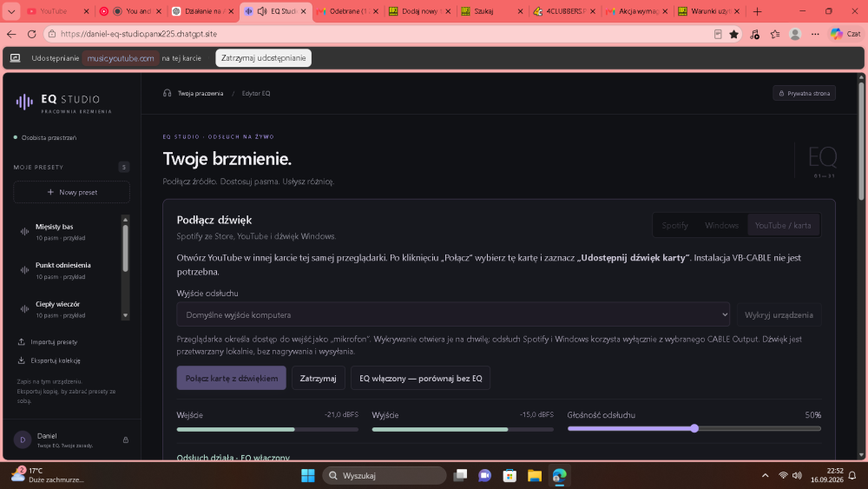Click the Importuj presety upload icon

(22, 341)
